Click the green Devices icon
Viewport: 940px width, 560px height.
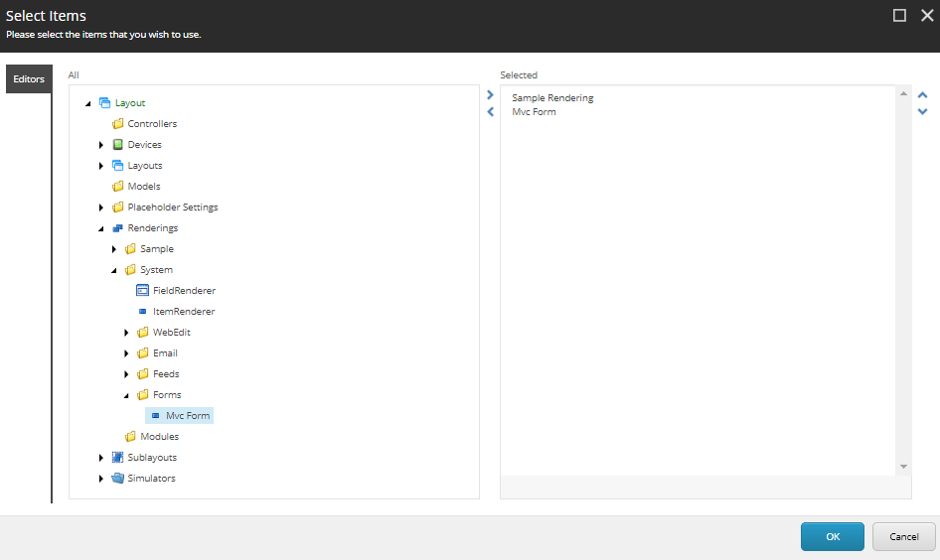click(117, 144)
